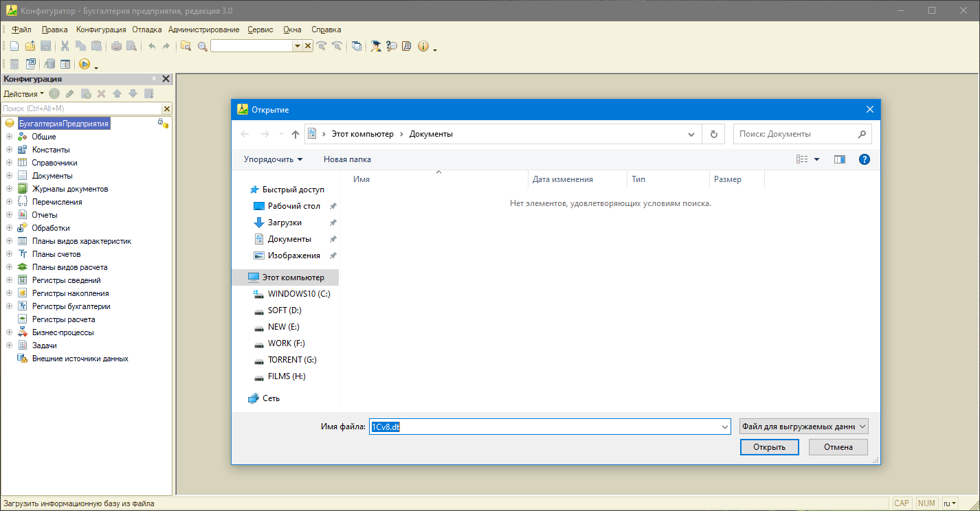Select Рабочий стол in quick access
The image size is (980, 511).
(x=294, y=206)
